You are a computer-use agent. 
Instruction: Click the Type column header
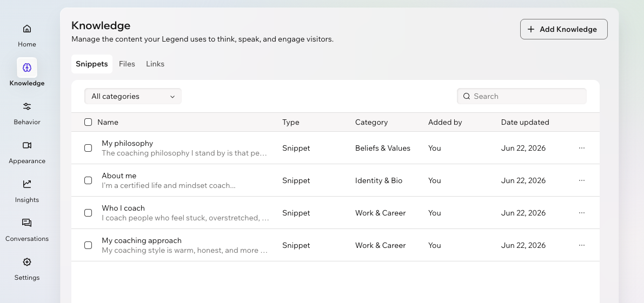point(291,122)
